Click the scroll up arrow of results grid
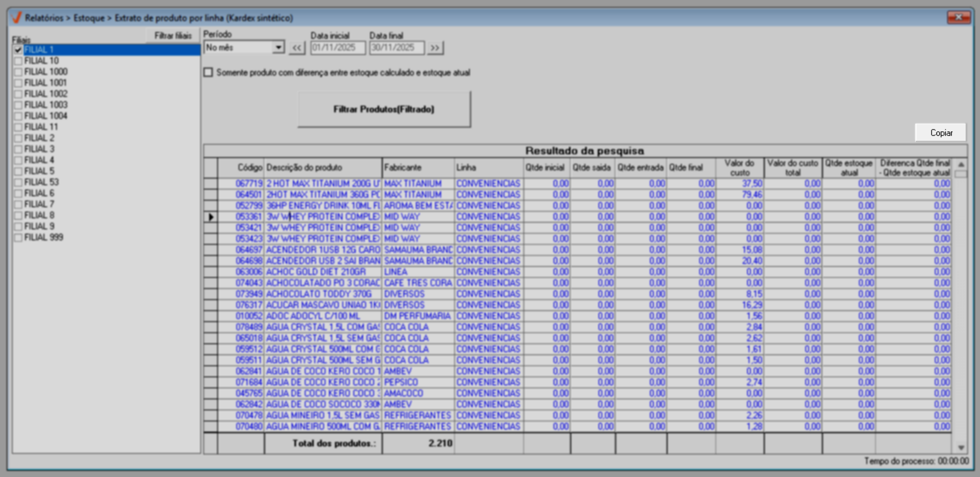 point(961,164)
